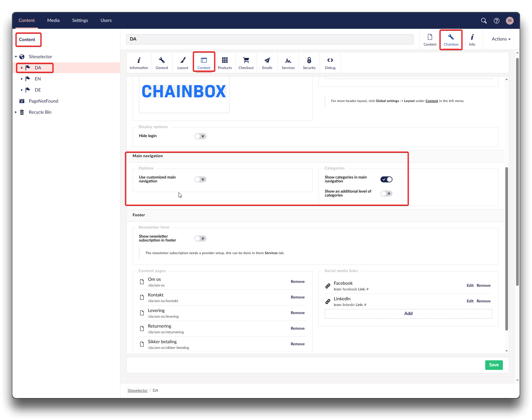
Task: Collapse the Siteselector tree node
Action: tap(16, 57)
